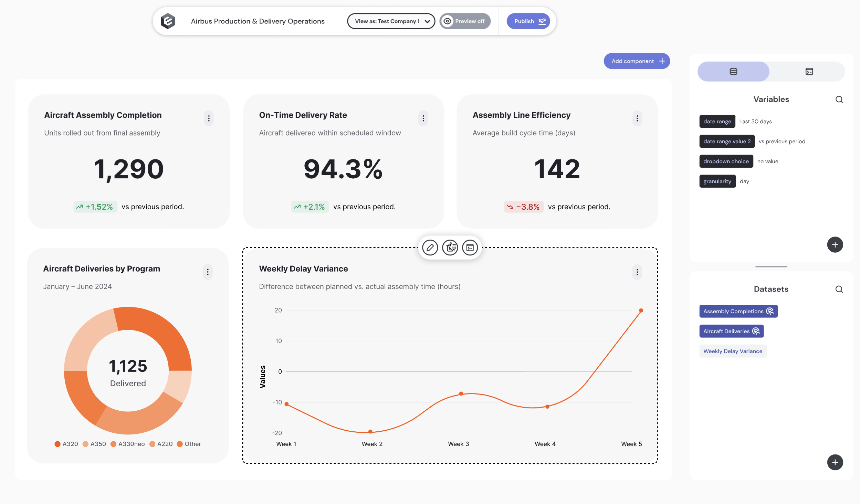Select the Weekly Delay Variance dataset chip
This screenshot has height=504, width=860.
(733, 351)
